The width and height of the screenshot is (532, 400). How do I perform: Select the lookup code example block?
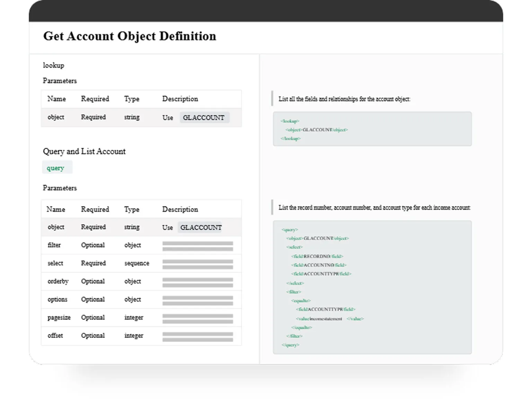click(x=372, y=129)
